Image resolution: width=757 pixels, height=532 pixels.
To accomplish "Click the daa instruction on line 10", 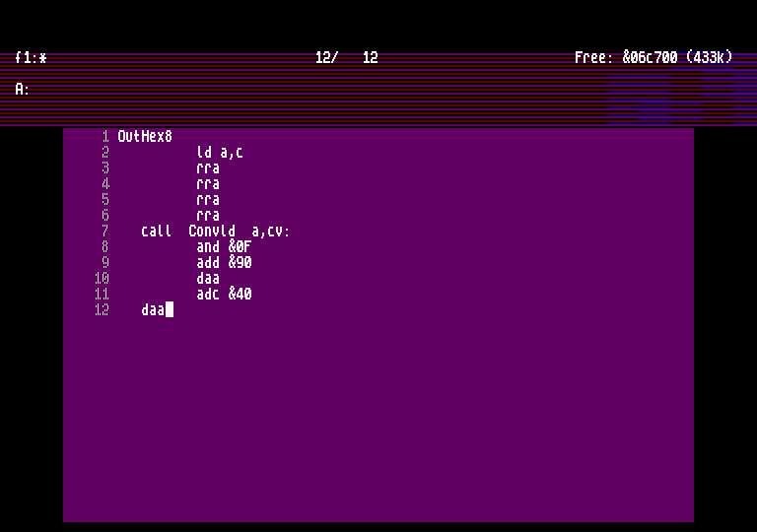I will (x=208, y=279).
